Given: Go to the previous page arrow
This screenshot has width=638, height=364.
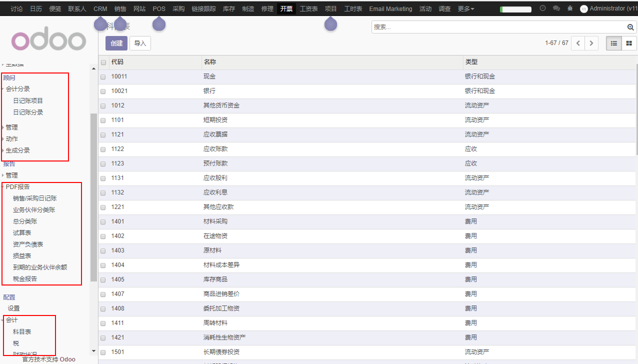Looking at the screenshot, I should pos(578,43).
